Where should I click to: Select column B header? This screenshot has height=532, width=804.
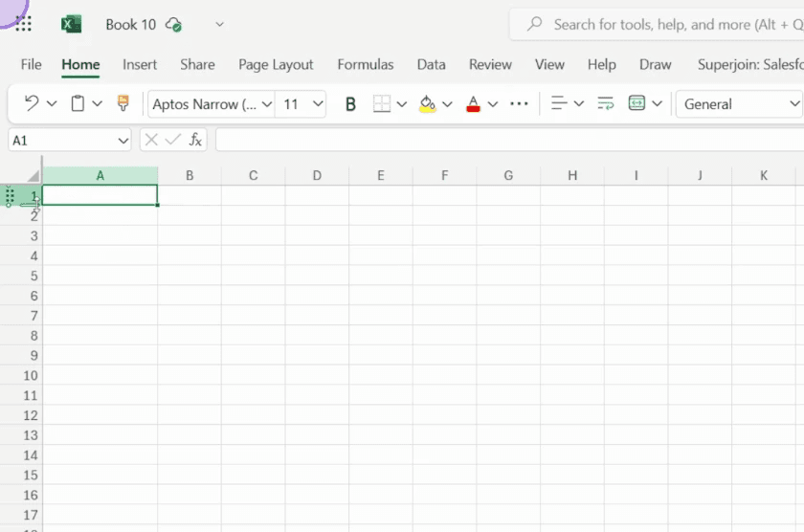tap(190, 176)
